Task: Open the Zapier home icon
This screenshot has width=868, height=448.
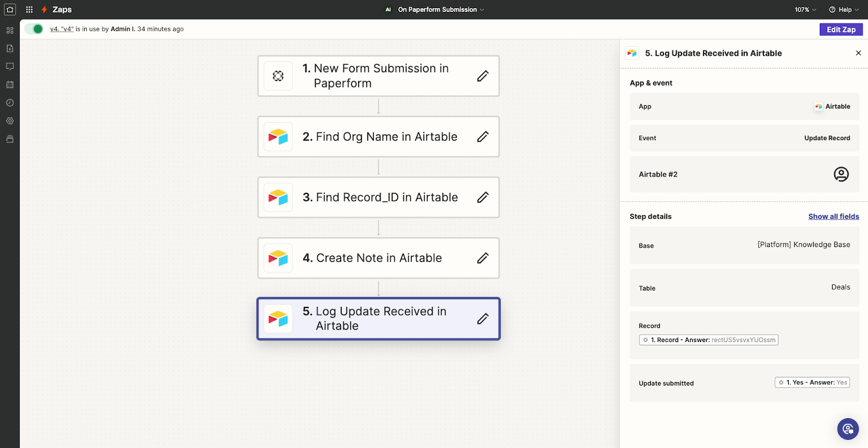Action: (10, 9)
